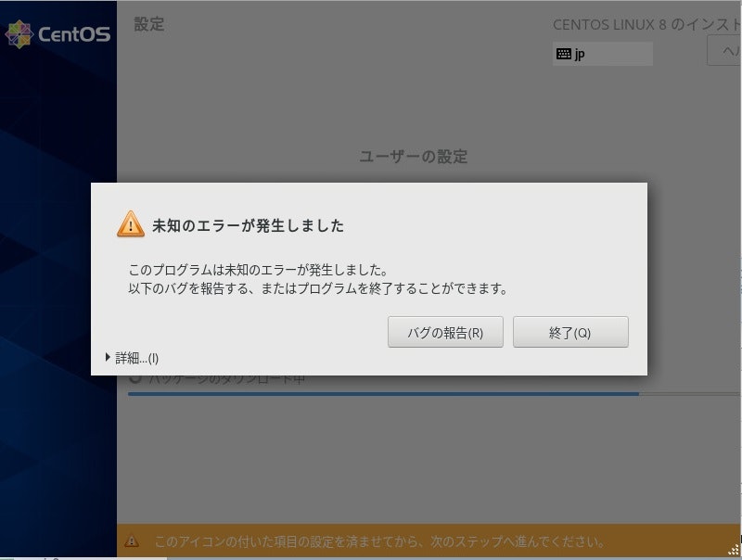Click the warning icon in the bottom notification bar
Screen dimensions: 742x560
pos(132,541)
